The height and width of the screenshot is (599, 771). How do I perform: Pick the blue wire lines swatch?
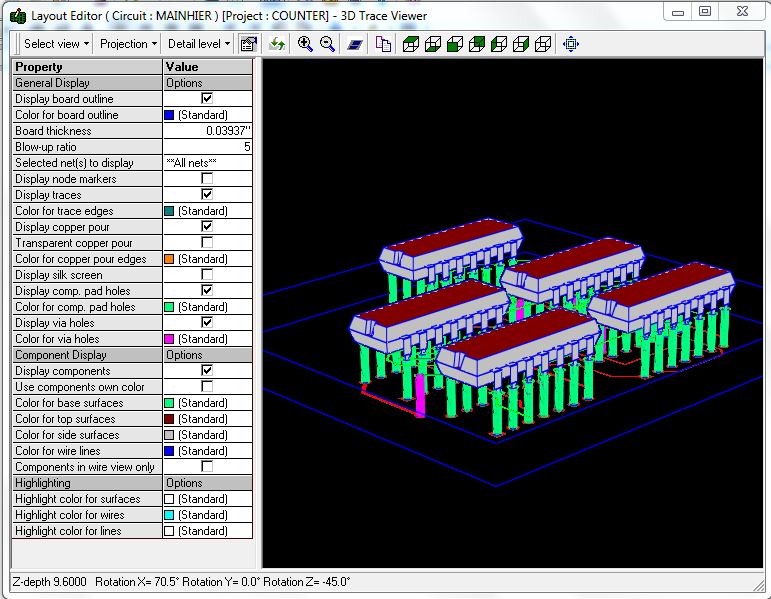click(x=169, y=450)
